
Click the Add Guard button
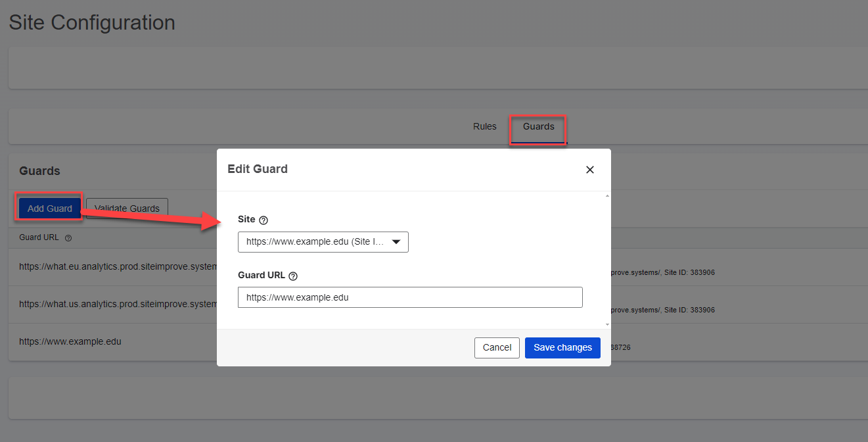[50, 209]
